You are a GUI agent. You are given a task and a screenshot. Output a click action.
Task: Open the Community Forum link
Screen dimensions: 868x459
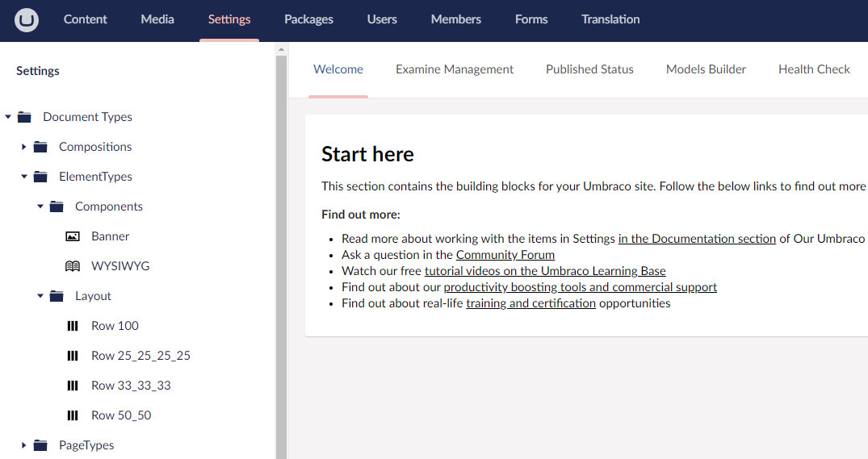click(505, 255)
